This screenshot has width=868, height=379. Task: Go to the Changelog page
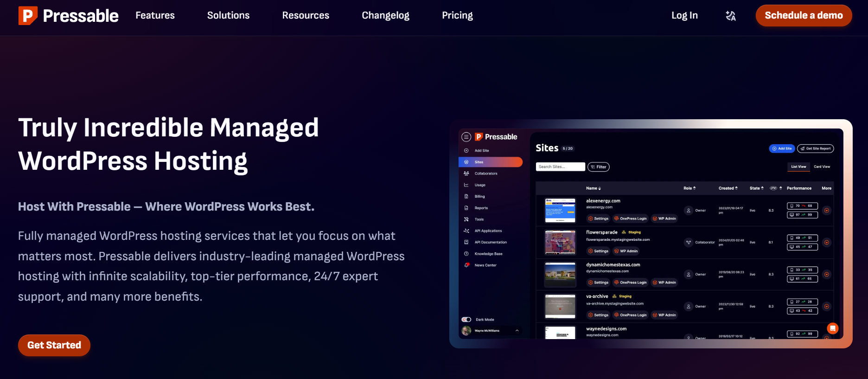point(385,15)
